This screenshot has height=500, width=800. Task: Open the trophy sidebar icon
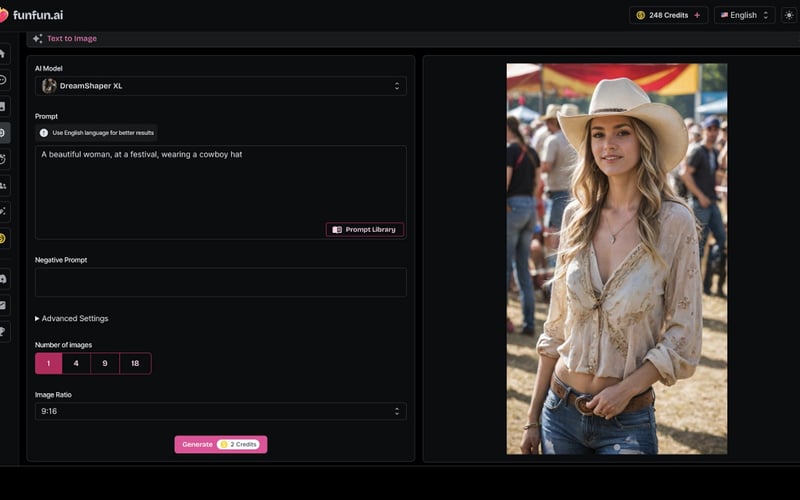(x=3, y=332)
